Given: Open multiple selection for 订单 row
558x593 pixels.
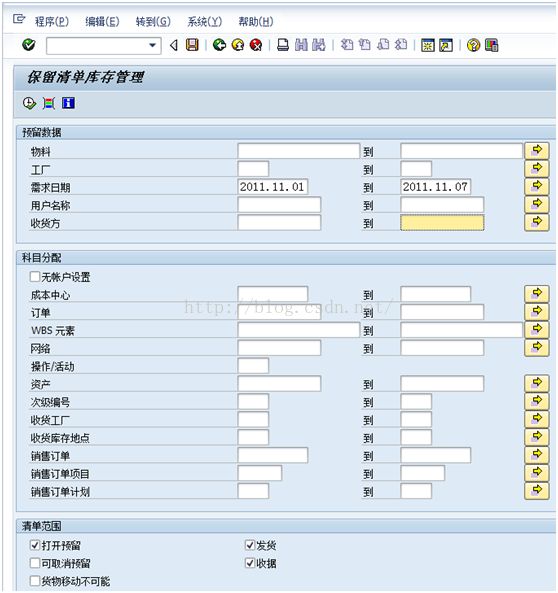Looking at the screenshot, I should click(536, 312).
